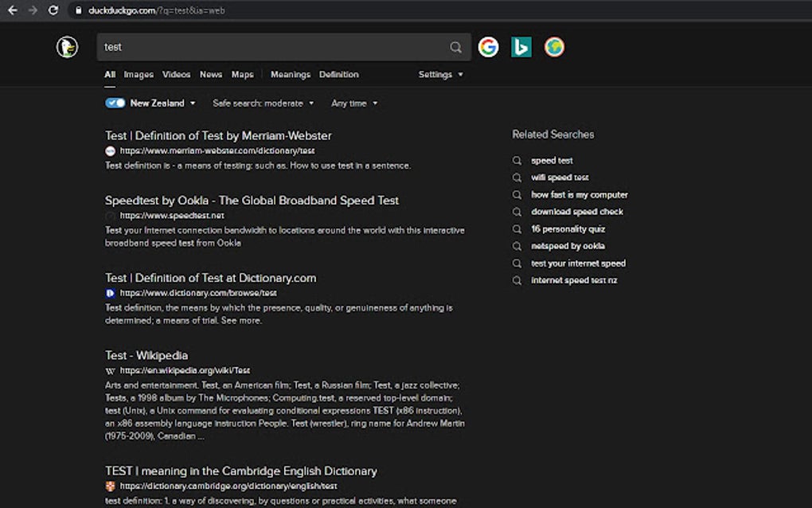Search related term 'wifi speed test'
Image resolution: width=812 pixels, height=508 pixels.
560,178
